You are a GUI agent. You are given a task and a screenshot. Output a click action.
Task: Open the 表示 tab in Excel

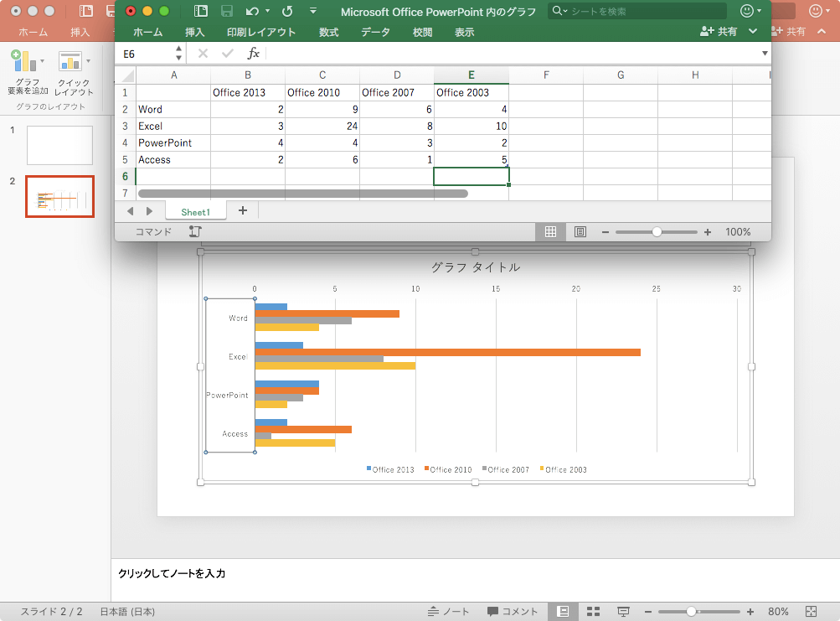(x=465, y=32)
